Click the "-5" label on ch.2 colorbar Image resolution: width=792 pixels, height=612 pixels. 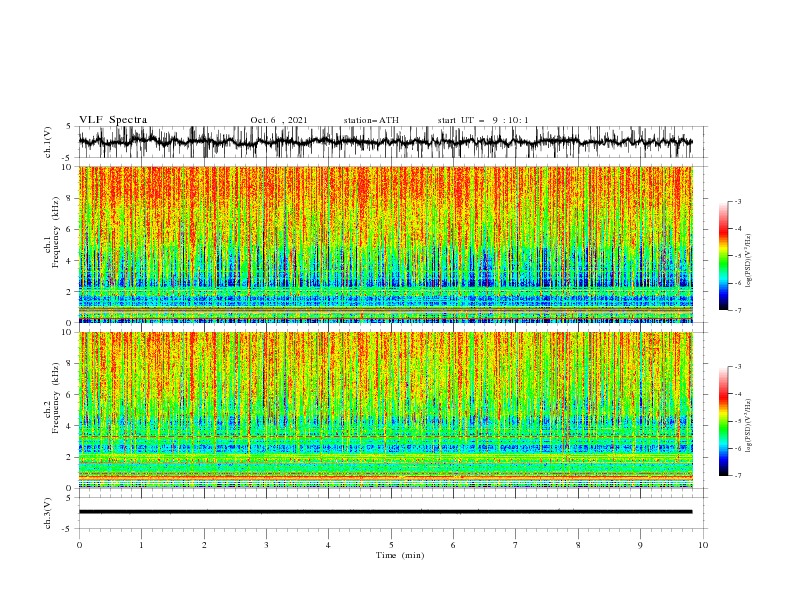coord(738,421)
